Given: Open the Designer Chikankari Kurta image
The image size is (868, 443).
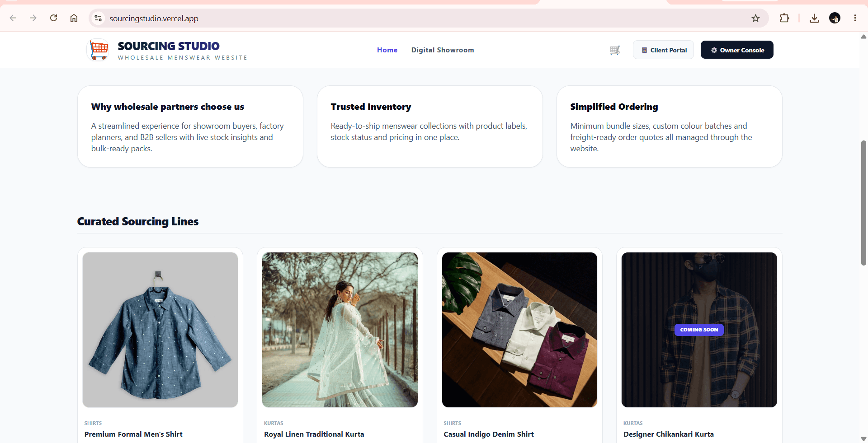Looking at the screenshot, I should pos(699,330).
